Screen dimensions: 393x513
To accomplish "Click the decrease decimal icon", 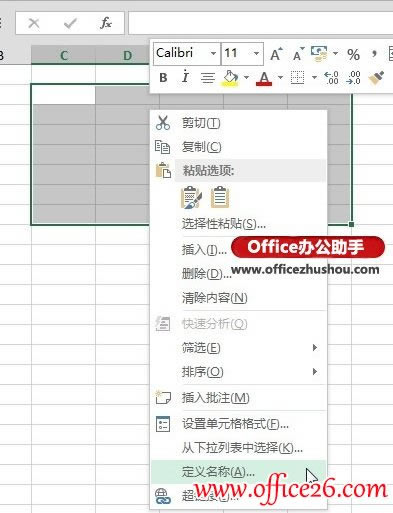I will pyautogui.click(x=353, y=78).
